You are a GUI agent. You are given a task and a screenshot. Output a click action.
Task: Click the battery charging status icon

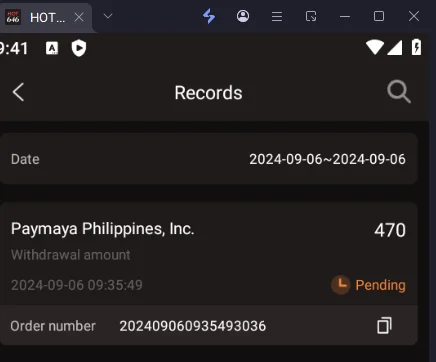(x=416, y=47)
